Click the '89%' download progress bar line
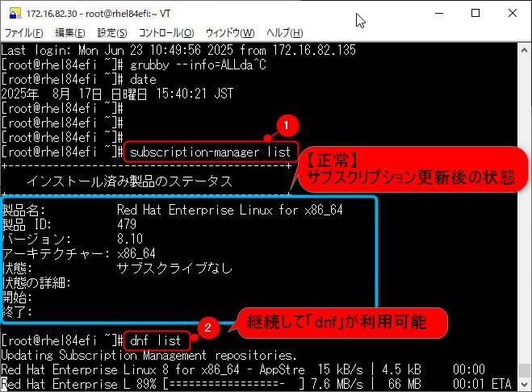This screenshot has height=392, width=532. coord(257,384)
